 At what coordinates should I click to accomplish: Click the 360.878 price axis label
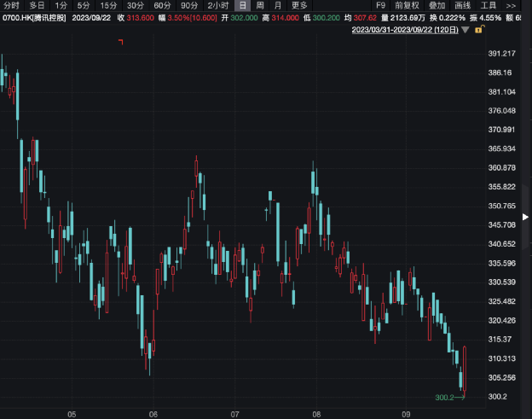point(502,168)
